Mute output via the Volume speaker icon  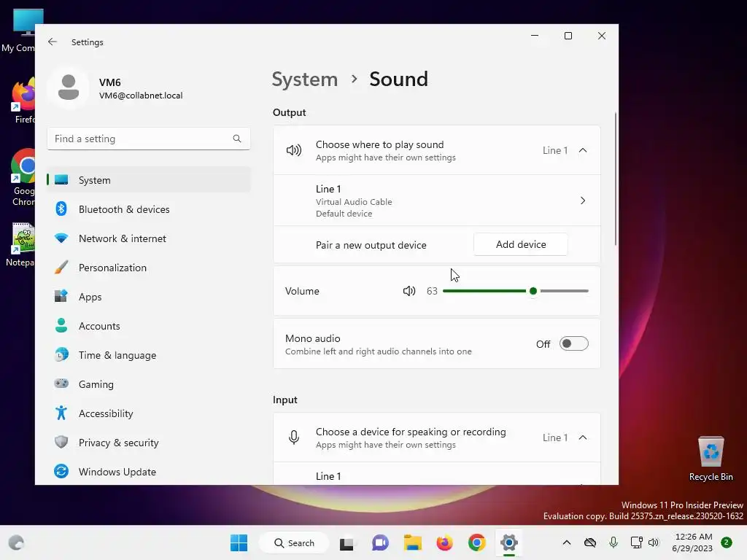[x=409, y=291]
